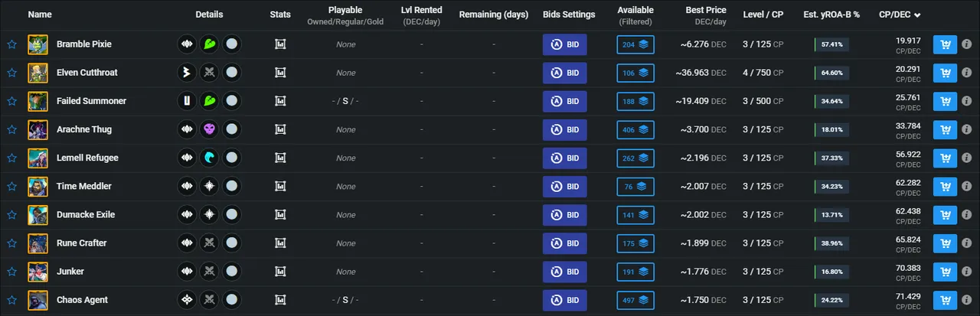Add Rune Crafter to cart
This screenshot has width=980, height=316.
coord(945,243)
